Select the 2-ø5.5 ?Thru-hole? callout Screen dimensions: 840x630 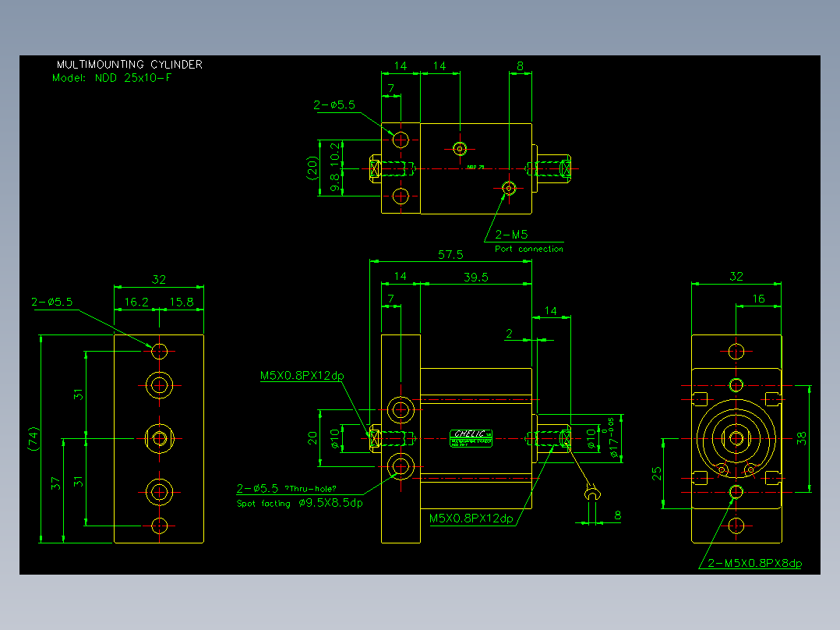[287, 488]
